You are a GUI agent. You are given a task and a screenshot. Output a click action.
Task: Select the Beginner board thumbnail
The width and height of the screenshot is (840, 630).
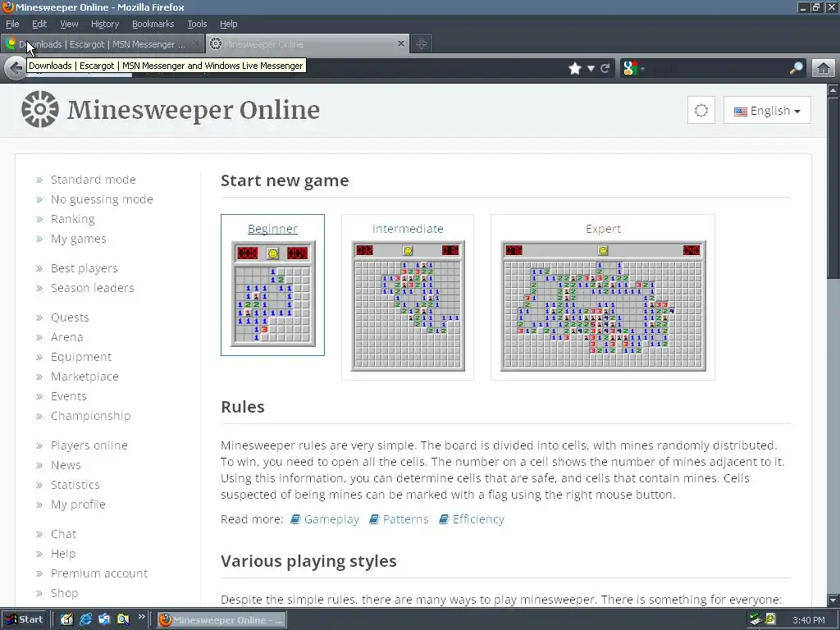point(272,294)
